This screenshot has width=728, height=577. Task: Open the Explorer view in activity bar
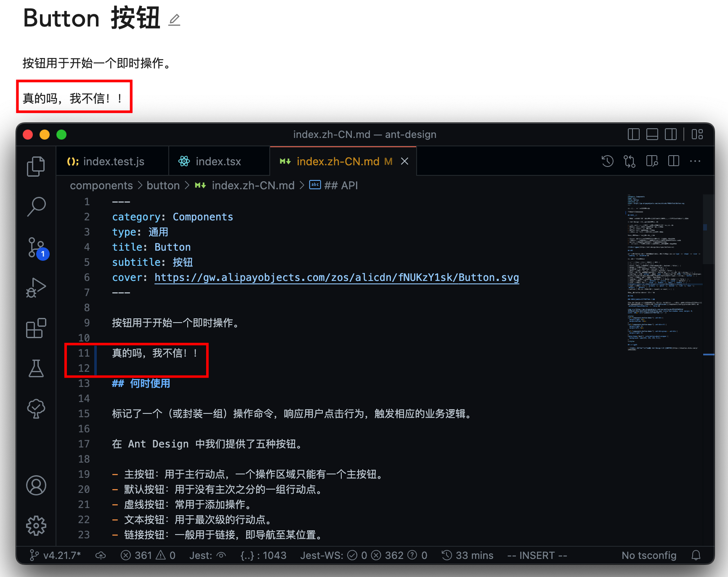[x=36, y=167]
